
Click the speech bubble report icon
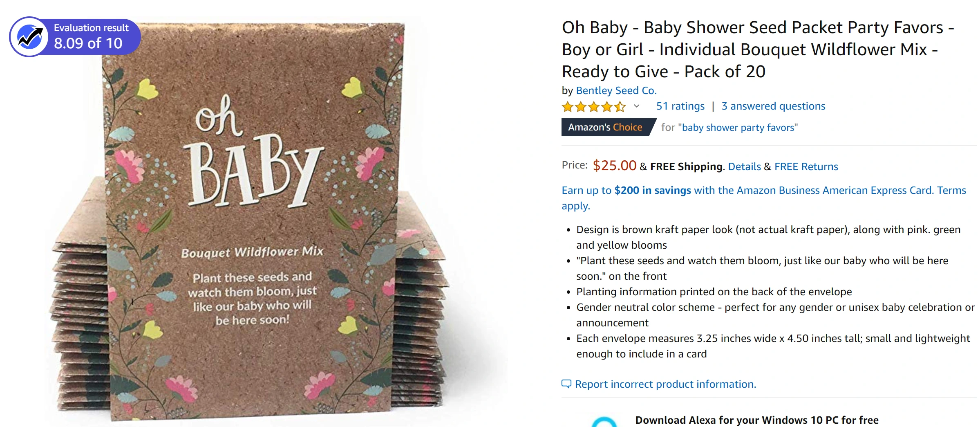click(566, 384)
